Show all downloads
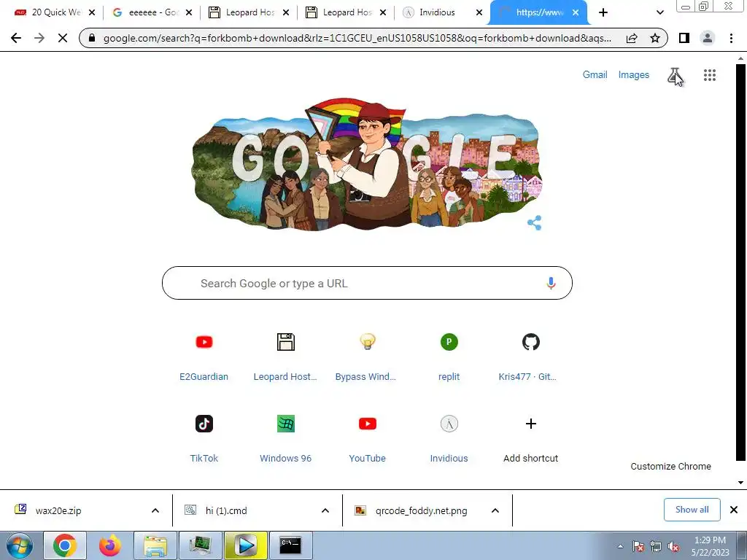This screenshot has height=560, width=747. [692, 510]
